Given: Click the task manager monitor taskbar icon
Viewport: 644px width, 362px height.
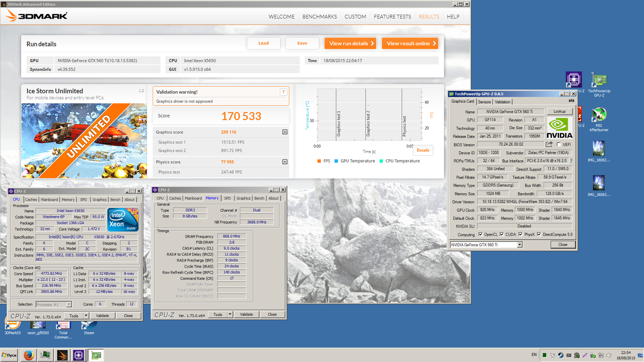Looking at the screenshot, I should [x=45, y=355].
